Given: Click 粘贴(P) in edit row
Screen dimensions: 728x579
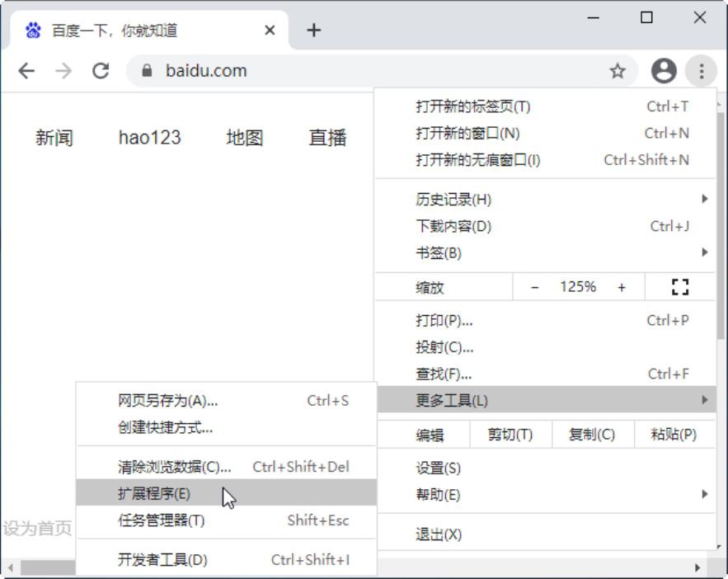Looking at the screenshot, I should tap(674, 435).
